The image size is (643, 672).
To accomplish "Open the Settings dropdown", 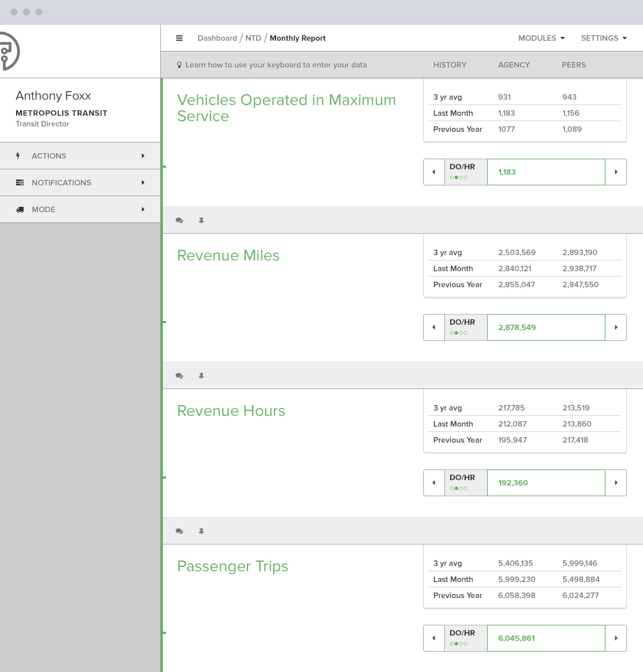I will (x=604, y=38).
